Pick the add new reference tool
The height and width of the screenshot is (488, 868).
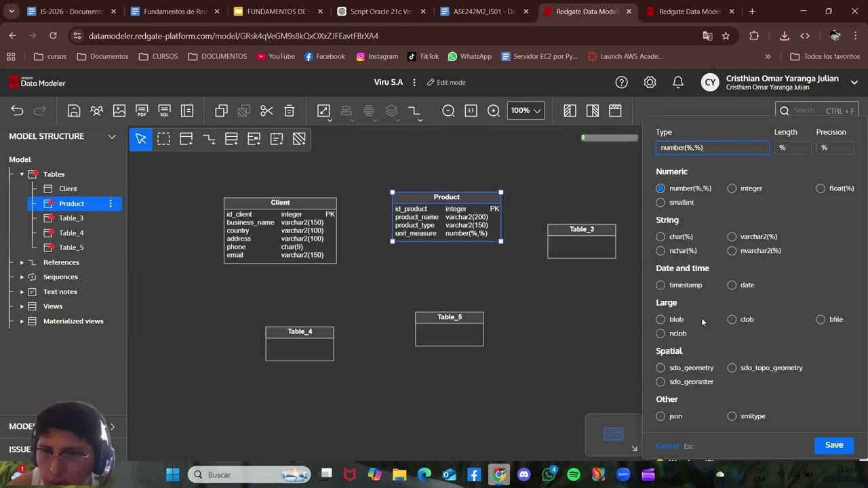pos(209,139)
